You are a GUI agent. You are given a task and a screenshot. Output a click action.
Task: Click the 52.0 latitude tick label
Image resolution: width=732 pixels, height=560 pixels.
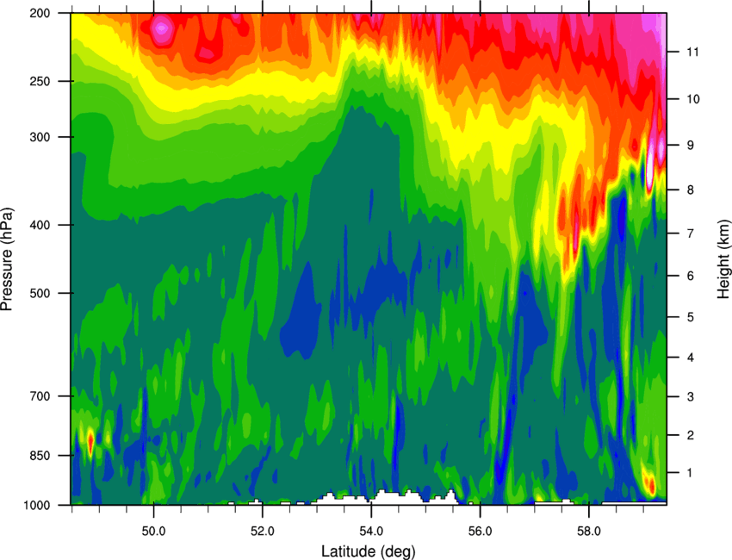(263, 532)
